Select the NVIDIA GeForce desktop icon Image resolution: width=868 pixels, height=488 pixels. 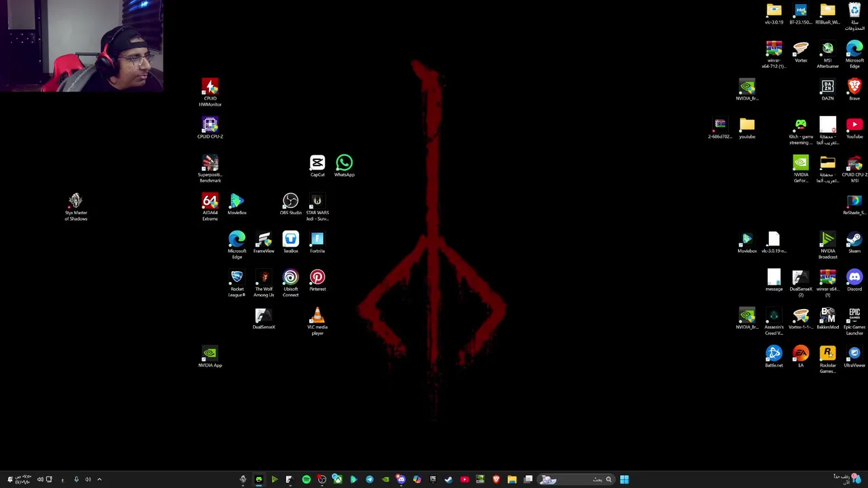point(801,169)
